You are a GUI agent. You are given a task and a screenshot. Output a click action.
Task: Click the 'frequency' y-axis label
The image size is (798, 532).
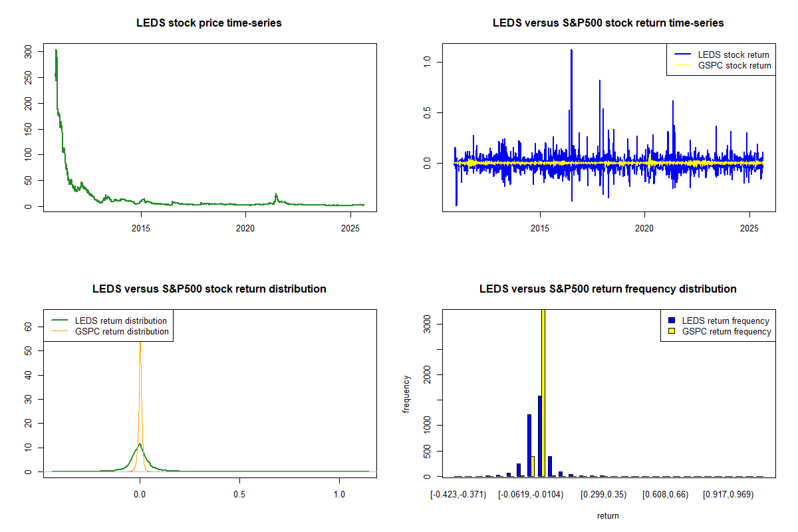click(x=406, y=394)
